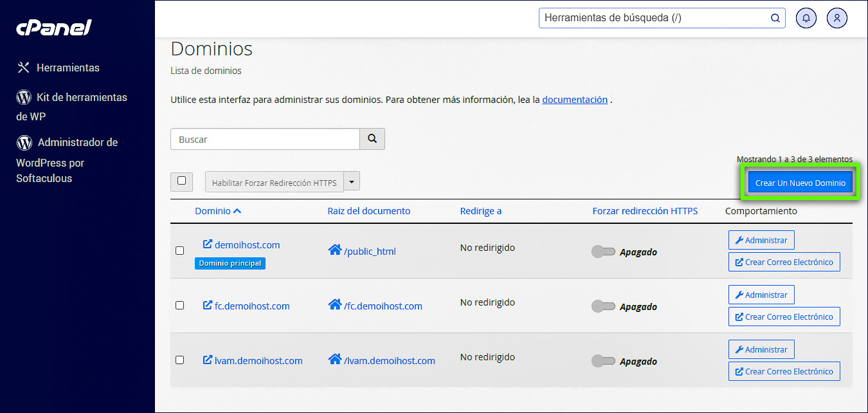
Task: Open the Kit de herramientas de WP icon
Action: pyautogui.click(x=23, y=96)
